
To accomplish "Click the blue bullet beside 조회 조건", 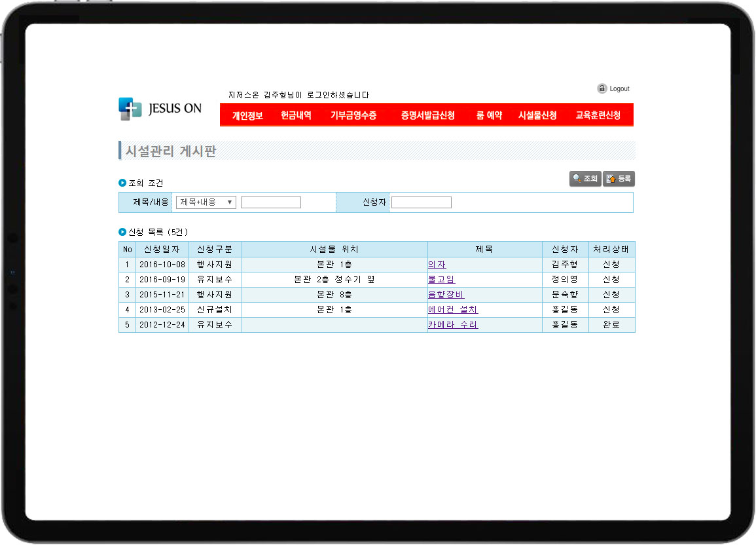I will click(122, 183).
